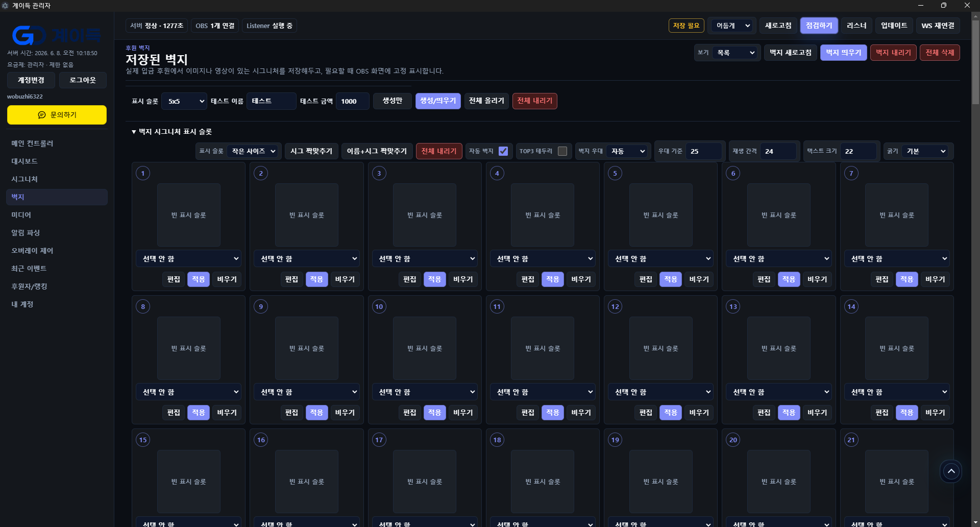Open the signature dropdown in slot 5

pyautogui.click(x=661, y=259)
